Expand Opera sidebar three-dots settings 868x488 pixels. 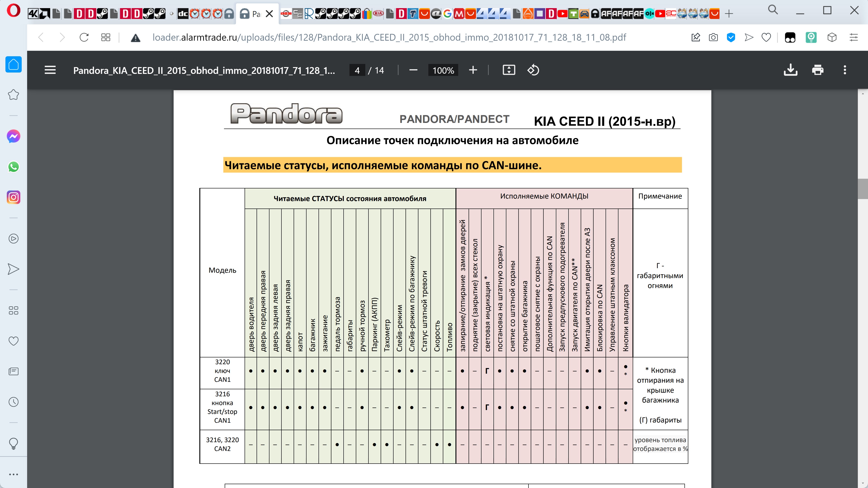click(14, 474)
